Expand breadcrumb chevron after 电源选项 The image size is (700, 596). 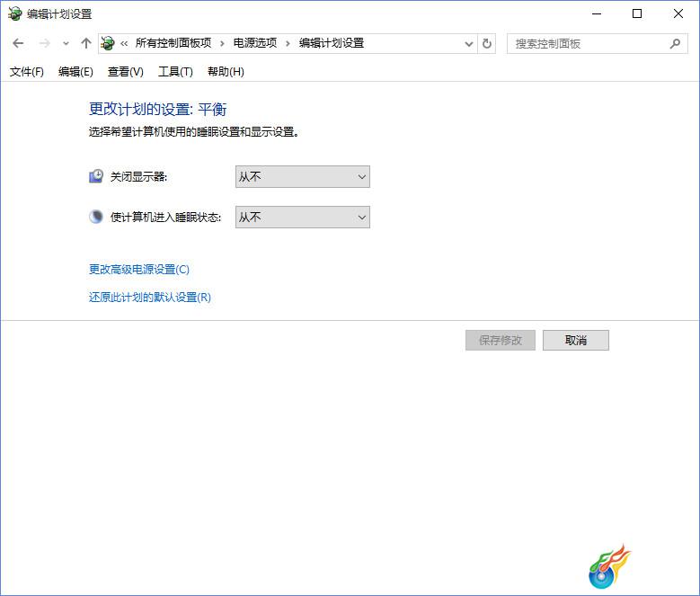point(288,44)
